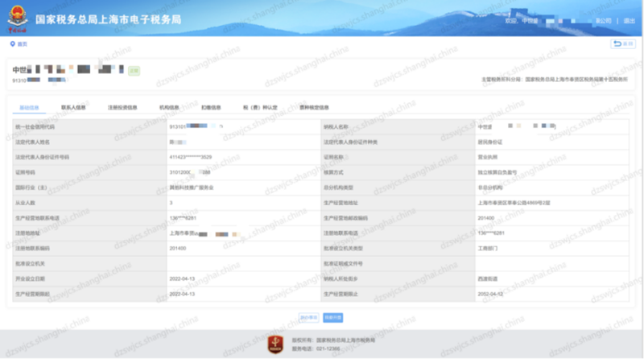Click the return arrow icon at top right
The width and height of the screenshot is (644, 359).
point(617,43)
